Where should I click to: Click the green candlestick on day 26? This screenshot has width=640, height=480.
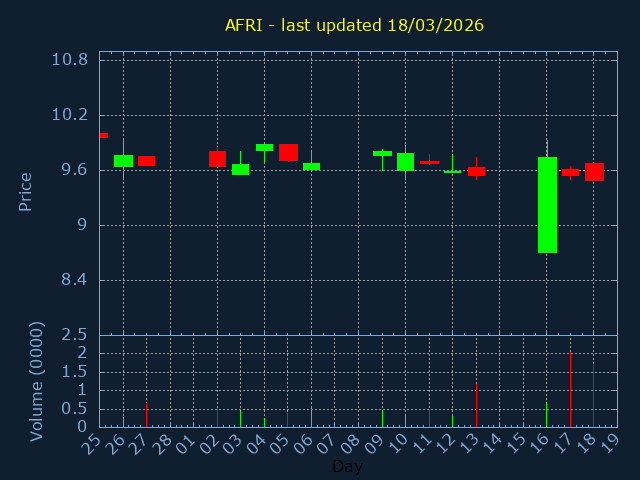pos(123,160)
